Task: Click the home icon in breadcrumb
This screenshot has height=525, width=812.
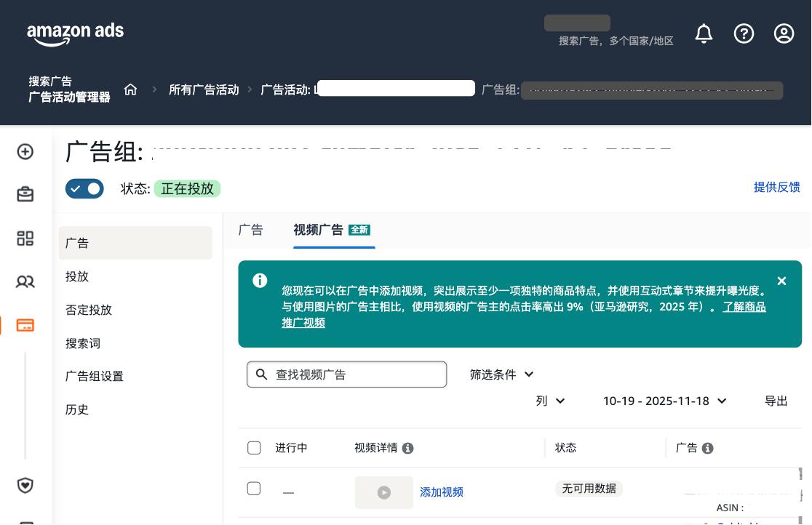Action: (x=131, y=89)
